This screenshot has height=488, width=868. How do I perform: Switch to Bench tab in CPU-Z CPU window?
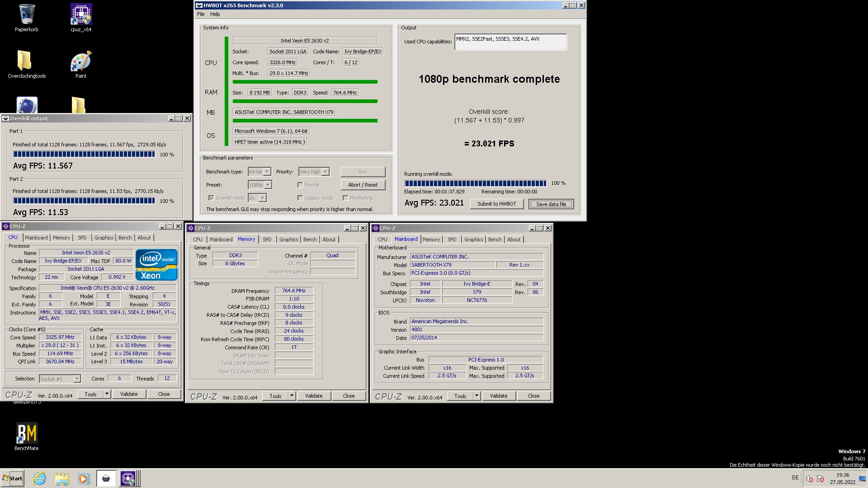coord(125,238)
